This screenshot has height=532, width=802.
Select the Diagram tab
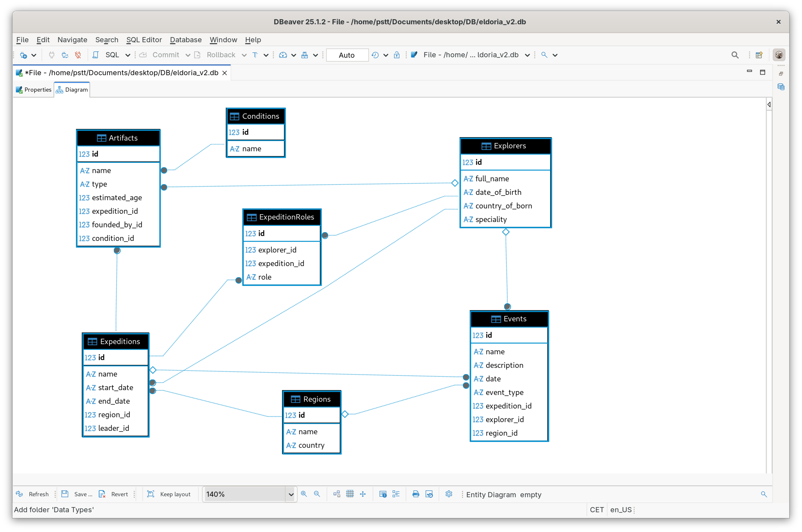point(72,90)
